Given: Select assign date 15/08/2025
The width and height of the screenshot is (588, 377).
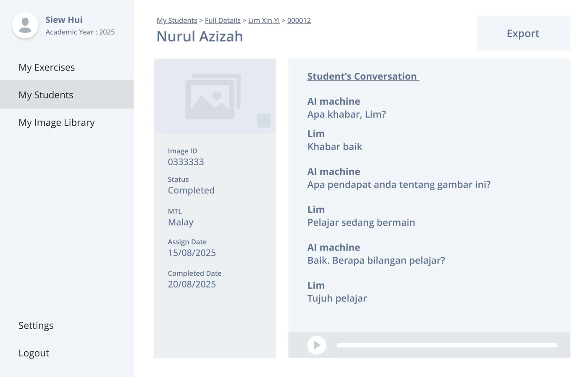Looking at the screenshot, I should [192, 253].
